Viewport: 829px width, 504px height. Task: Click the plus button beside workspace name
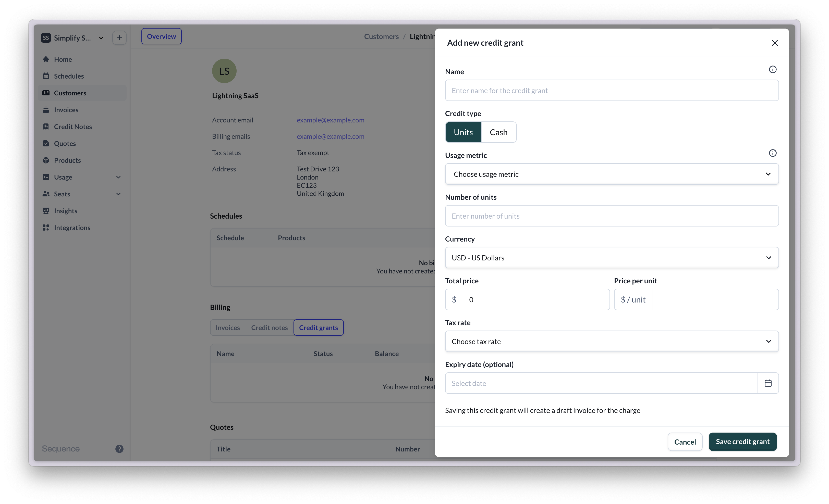pyautogui.click(x=119, y=38)
